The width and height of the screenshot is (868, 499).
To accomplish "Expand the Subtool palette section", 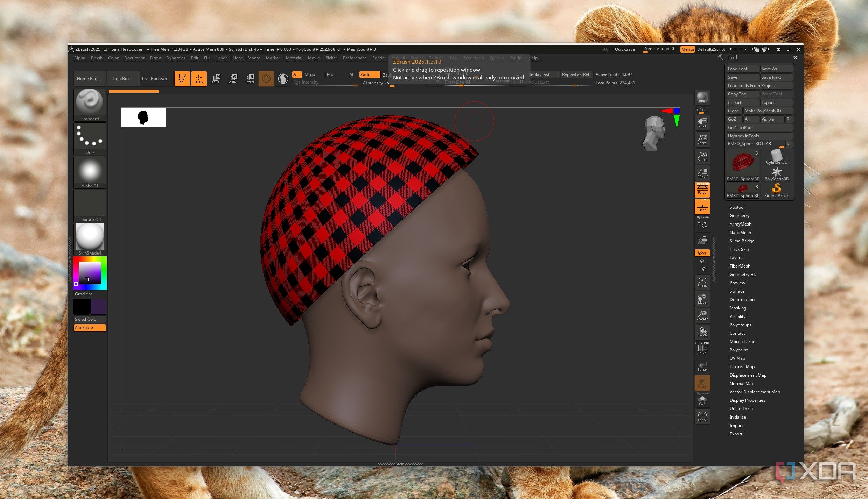I will tap(737, 207).
